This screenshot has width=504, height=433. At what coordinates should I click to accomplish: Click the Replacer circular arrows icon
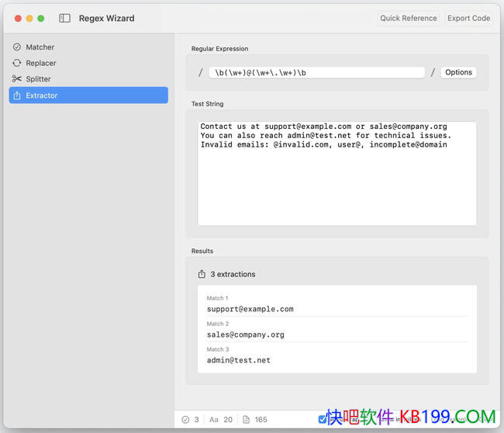pyautogui.click(x=17, y=63)
